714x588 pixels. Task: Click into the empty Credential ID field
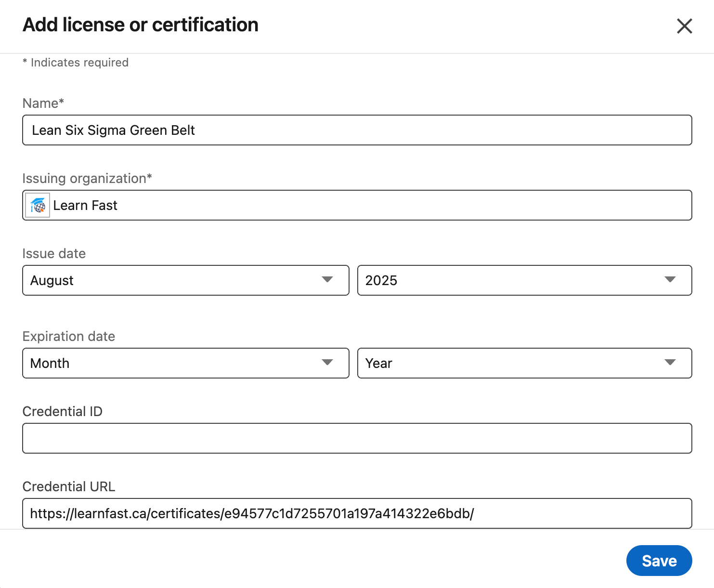click(x=356, y=438)
